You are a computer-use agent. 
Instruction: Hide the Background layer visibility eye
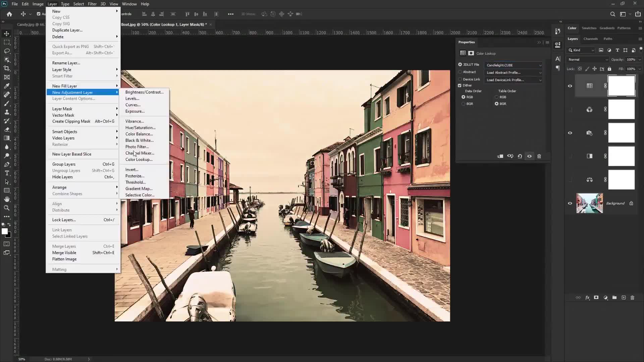point(570,203)
